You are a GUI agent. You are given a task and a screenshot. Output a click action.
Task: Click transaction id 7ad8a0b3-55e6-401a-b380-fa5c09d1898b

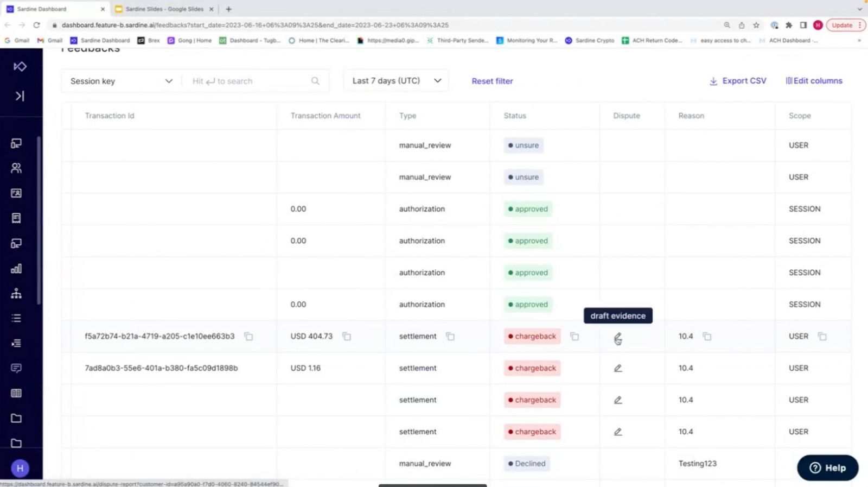[161, 368]
